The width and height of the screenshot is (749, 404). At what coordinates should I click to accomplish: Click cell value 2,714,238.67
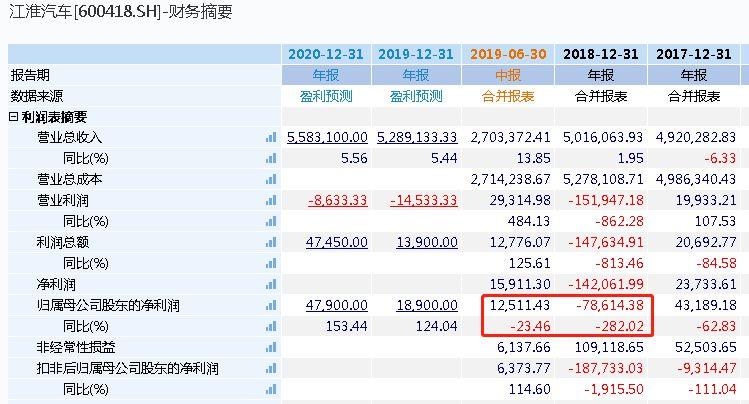(x=510, y=180)
